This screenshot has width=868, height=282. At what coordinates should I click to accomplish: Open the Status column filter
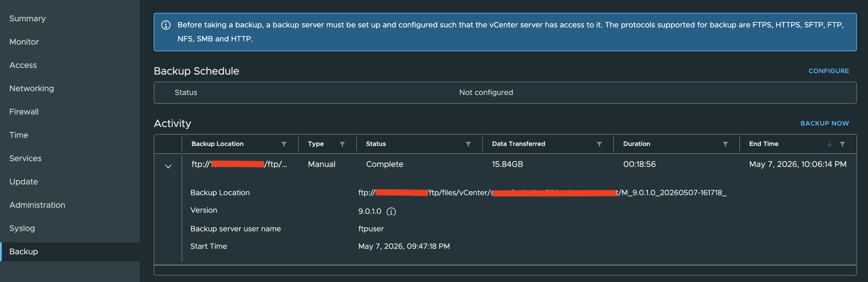pos(468,144)
